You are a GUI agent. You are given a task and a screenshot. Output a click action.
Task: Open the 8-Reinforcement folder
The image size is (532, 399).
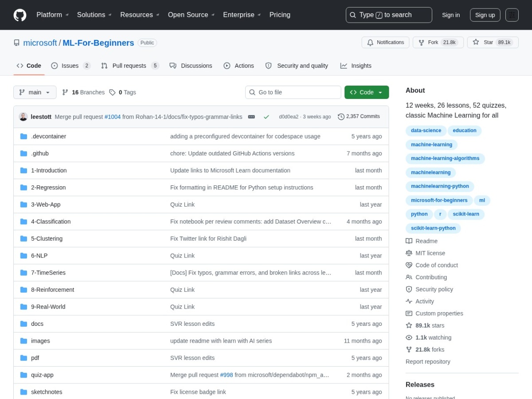tap(52, 290)
